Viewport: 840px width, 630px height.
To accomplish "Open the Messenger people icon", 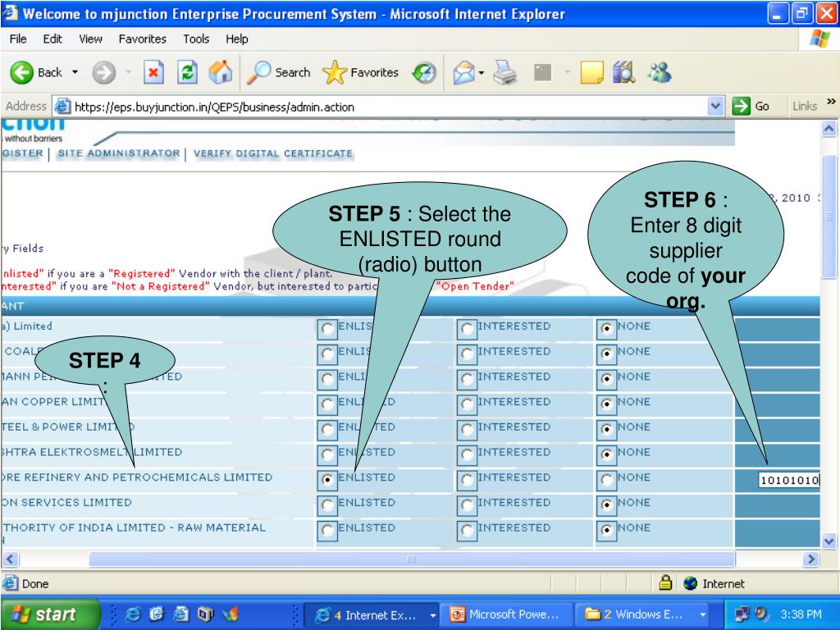I will click(x=659, y=72).
